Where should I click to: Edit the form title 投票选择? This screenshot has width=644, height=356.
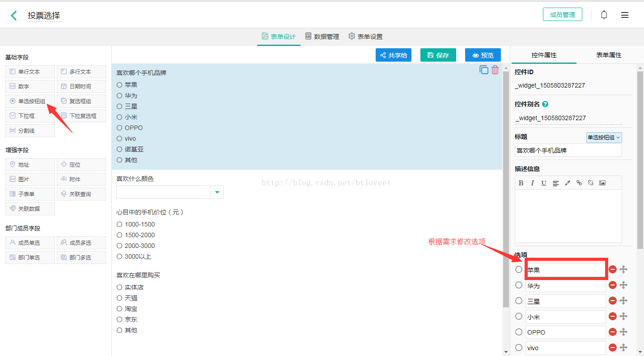[x=44, y=16]
